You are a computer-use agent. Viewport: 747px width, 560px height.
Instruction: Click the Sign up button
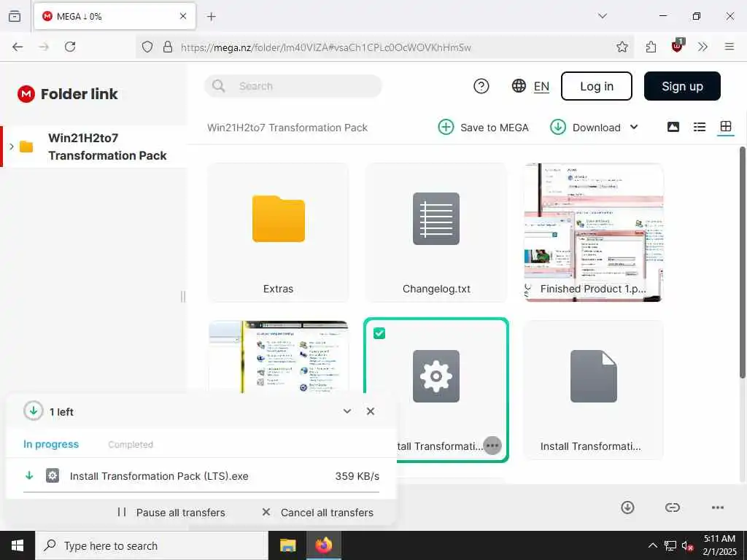coord(682,86)
